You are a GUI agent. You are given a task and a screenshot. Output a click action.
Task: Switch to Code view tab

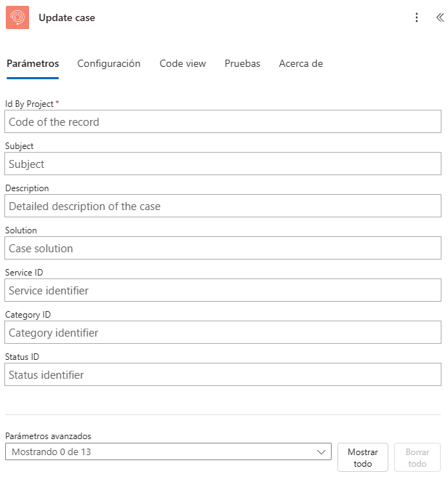[x=183, y=63]
